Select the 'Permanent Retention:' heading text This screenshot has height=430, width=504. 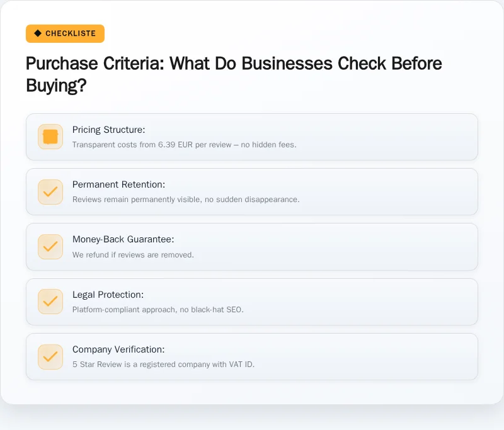pos(118,184)
